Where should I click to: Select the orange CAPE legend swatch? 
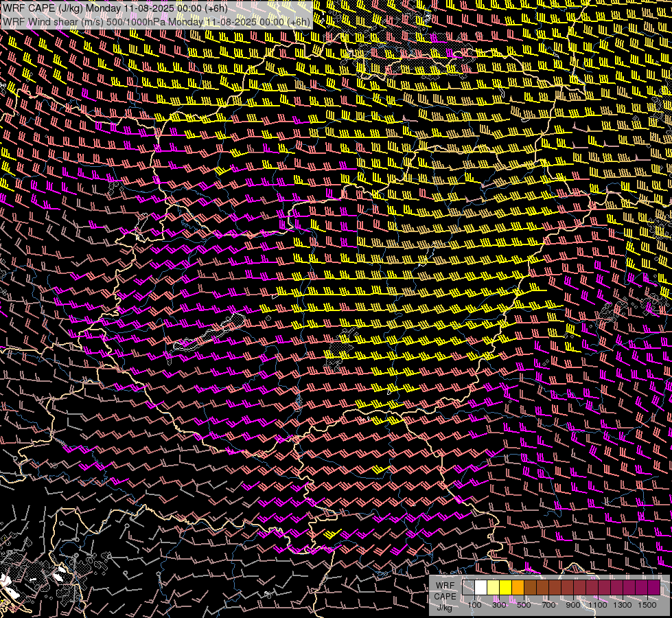click(x=518, y=588)
